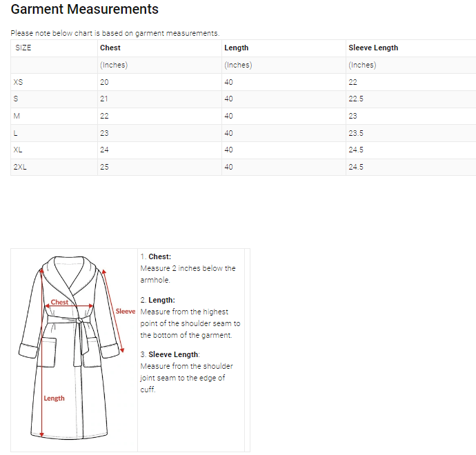Click the M size row label
The width and height of the screenshot is (476, 455).
coord(17,116)
